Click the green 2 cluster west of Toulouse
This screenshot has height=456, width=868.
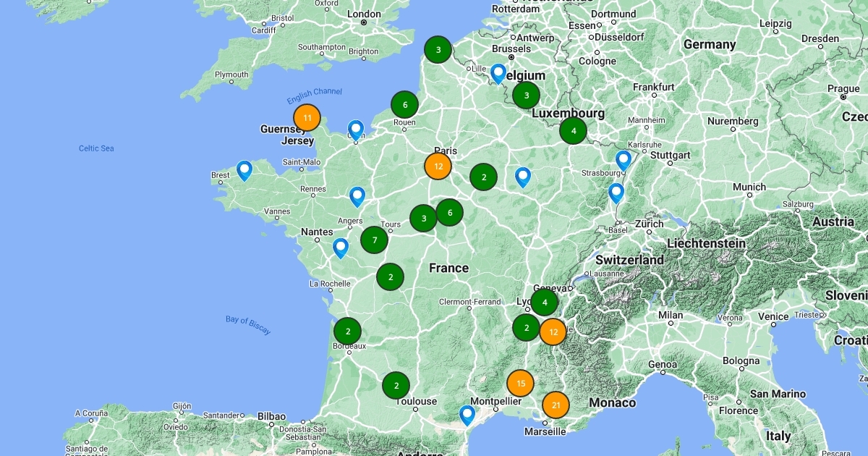click(396, 385)
